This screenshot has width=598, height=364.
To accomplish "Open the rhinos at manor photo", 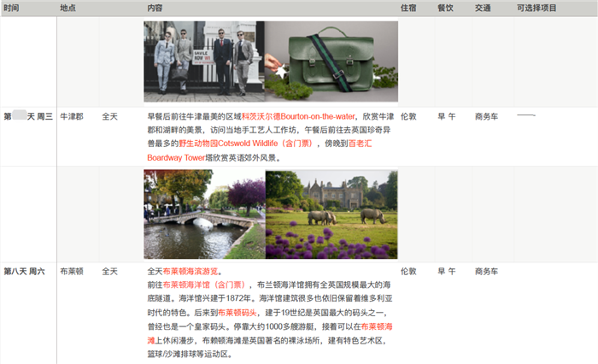I will (x=331, y=214).
